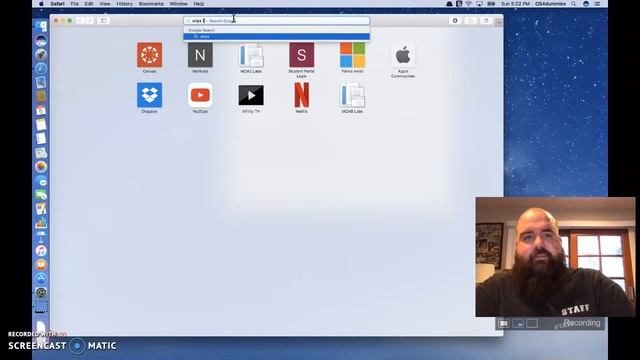640x360 pixels.
Task: Open Finder from the Dock
Action: click(41, 27)
